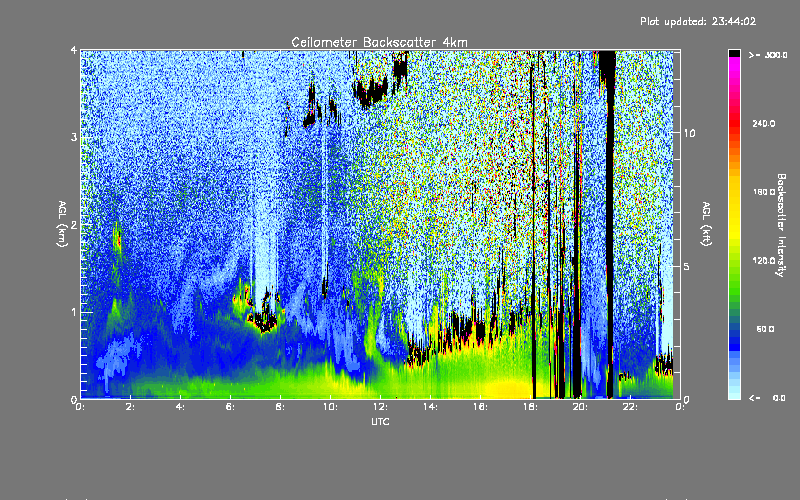Image resolution: width=800 pixels, height=500 pixels.
Task: Click the "240.0" colorbar value
Action: (x=764, y=123)
